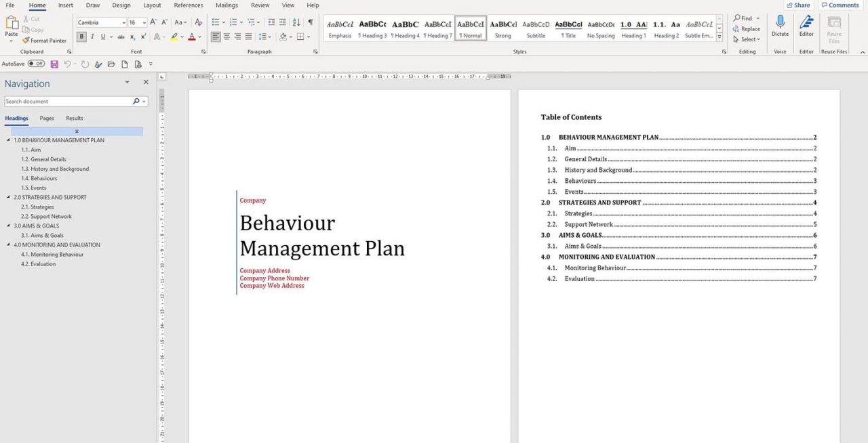Enable Italic formatting
This screenshot has height=443, width=868.
point(92,37)
